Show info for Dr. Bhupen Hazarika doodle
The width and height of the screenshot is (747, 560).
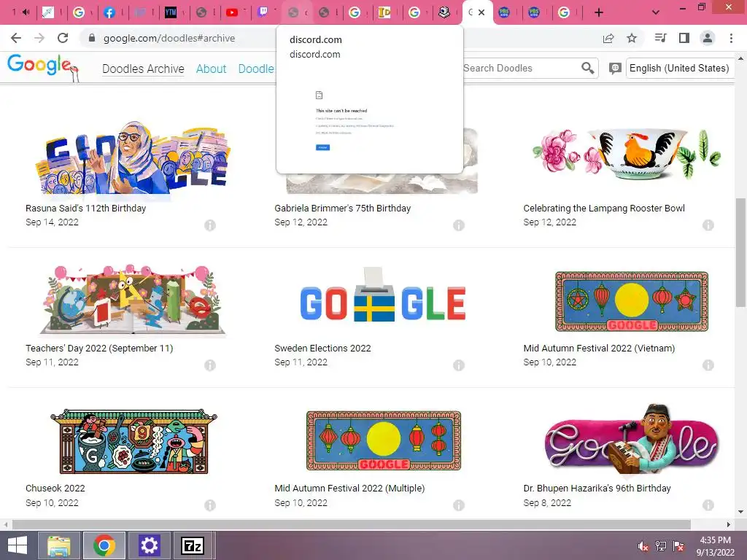708,505
